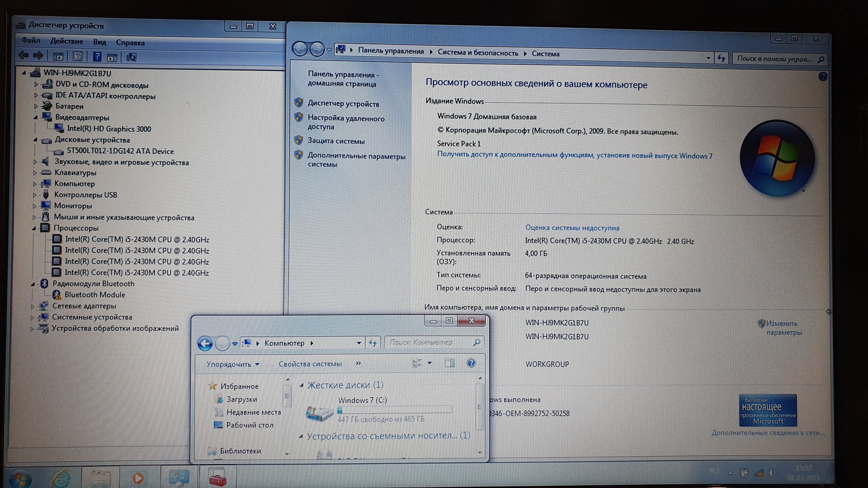Click Дополнительные сведения в сети link
The image size is (868, 488).
pos(768,433)
